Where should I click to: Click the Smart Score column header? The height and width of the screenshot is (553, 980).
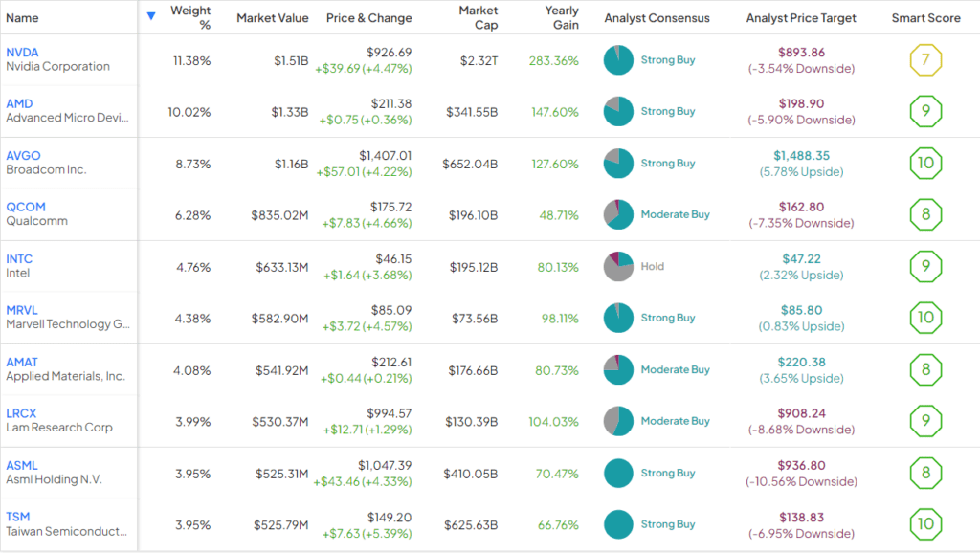tap(925, 18)
